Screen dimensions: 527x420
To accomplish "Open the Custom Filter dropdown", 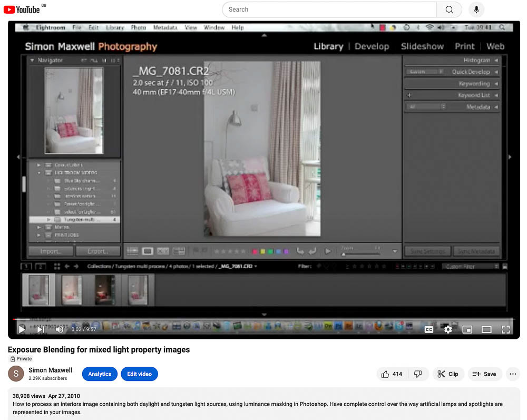I will 470,267.
